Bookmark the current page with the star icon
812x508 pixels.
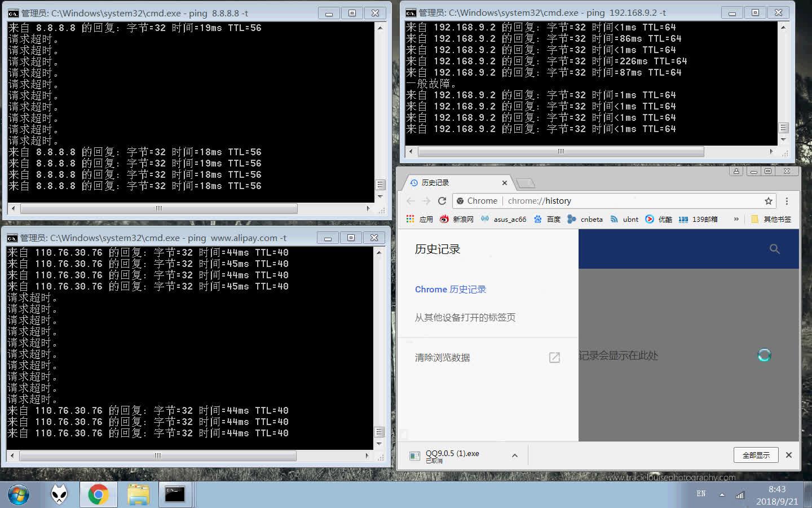(x=769, y=200)
